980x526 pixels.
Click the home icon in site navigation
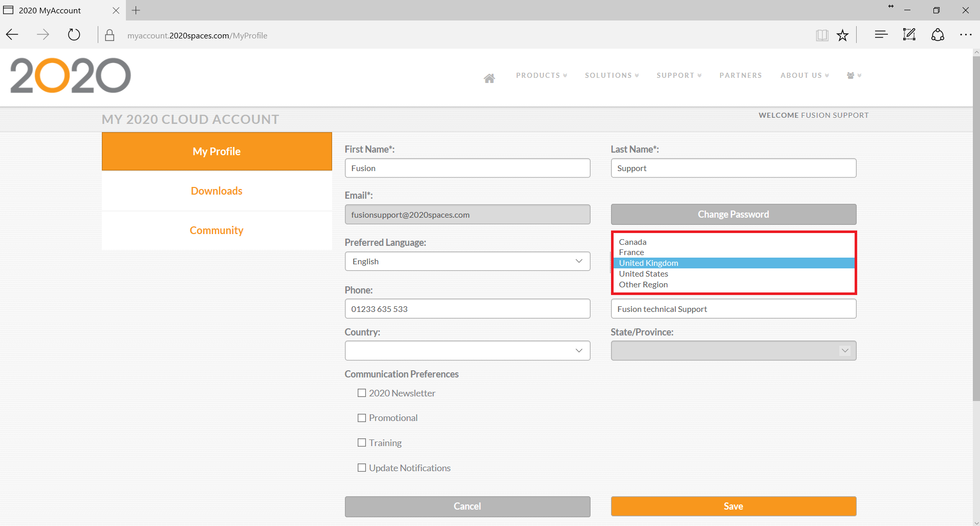(489, 78)
